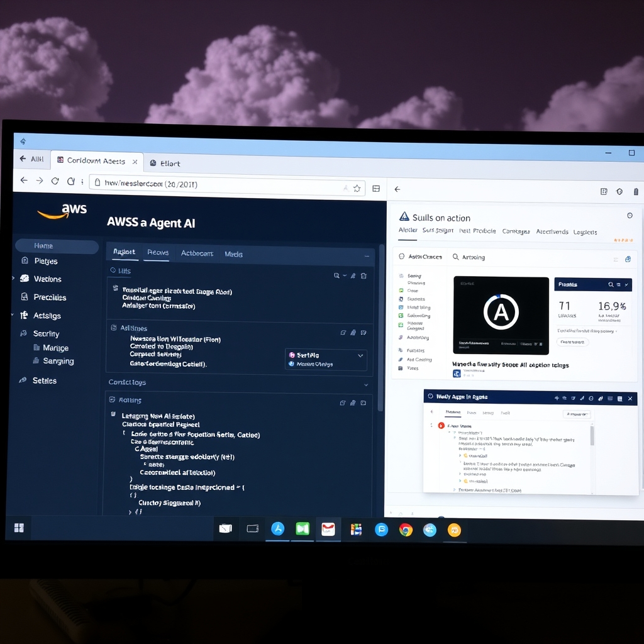
Task: Open Secriity in the sidebar
Action: pos(46,334)
